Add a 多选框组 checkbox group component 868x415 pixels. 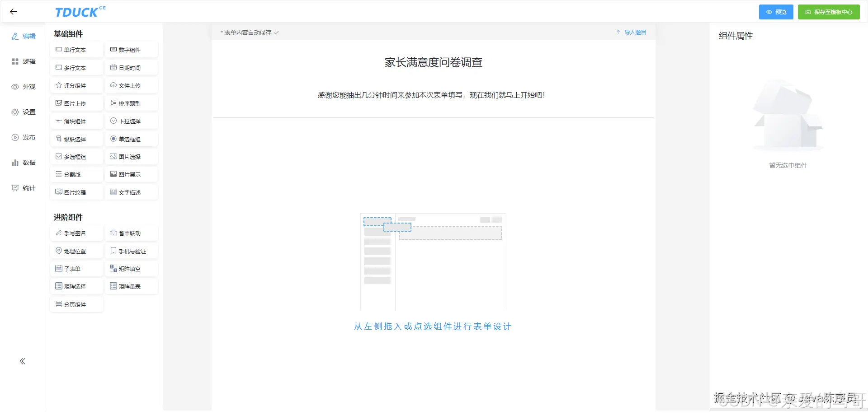click(x=77, y=157)
